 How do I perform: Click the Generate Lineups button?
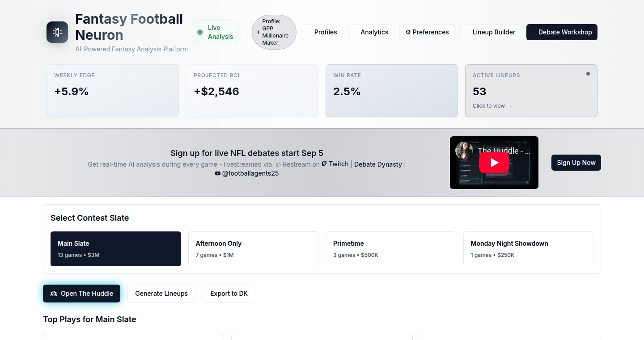click(161, 294)
